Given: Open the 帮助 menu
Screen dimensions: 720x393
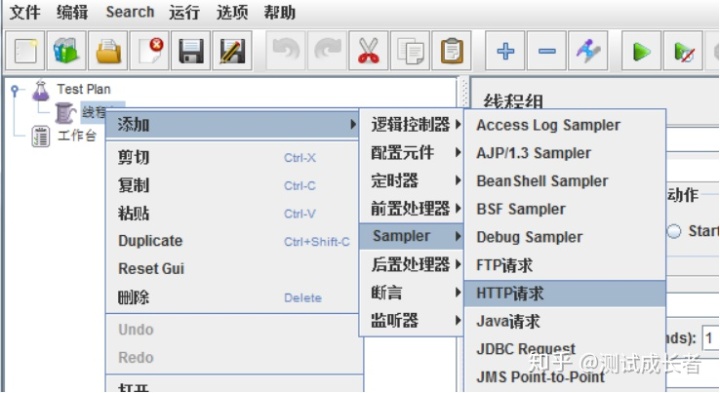Looking at the screenshot, I should click(279, 12).
